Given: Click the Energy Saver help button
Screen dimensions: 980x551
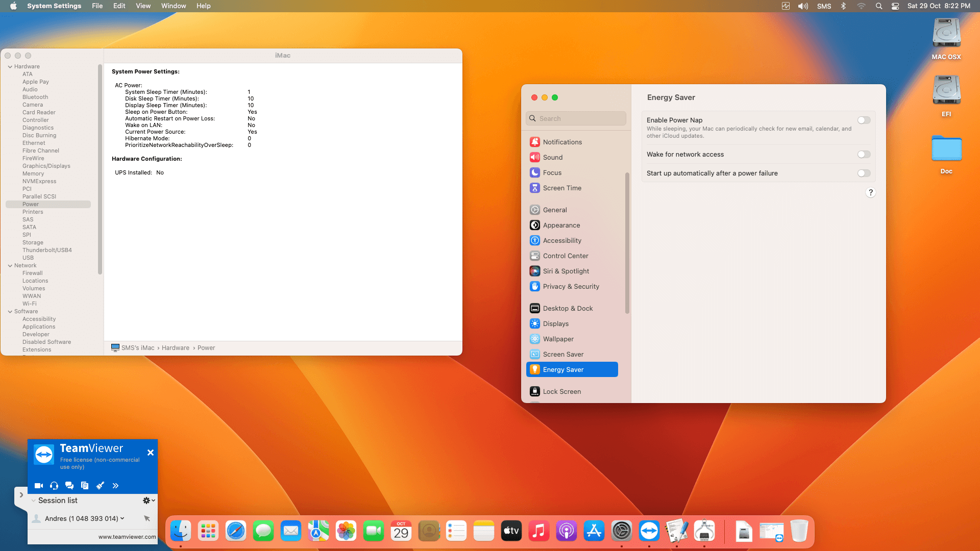Looking at the screenshot, I should [x=871, y=192].
